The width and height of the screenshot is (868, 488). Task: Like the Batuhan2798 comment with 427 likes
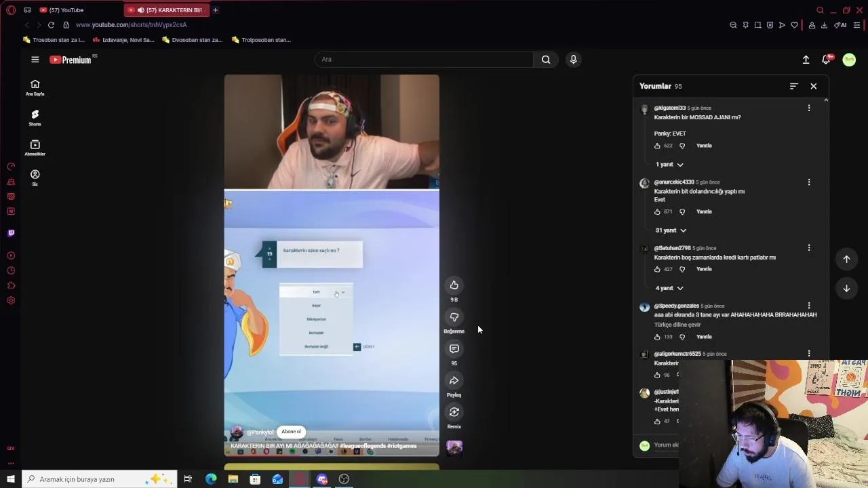pos(657,269)
